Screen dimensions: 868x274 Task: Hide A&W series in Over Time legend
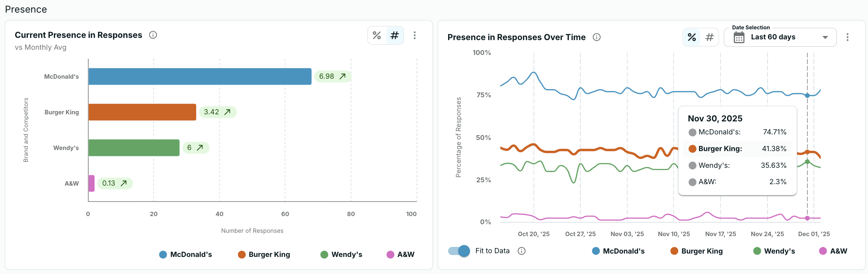pos(833,251)
